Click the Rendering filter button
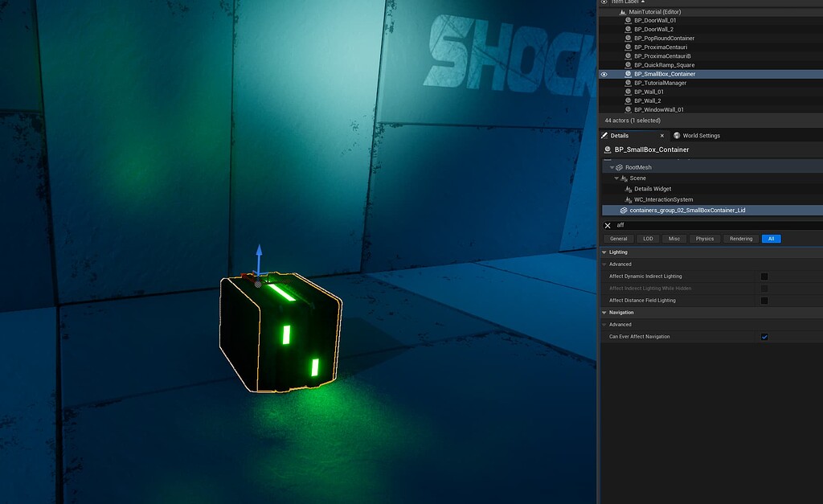The image size is (823, 504). [x=740, y=238]
